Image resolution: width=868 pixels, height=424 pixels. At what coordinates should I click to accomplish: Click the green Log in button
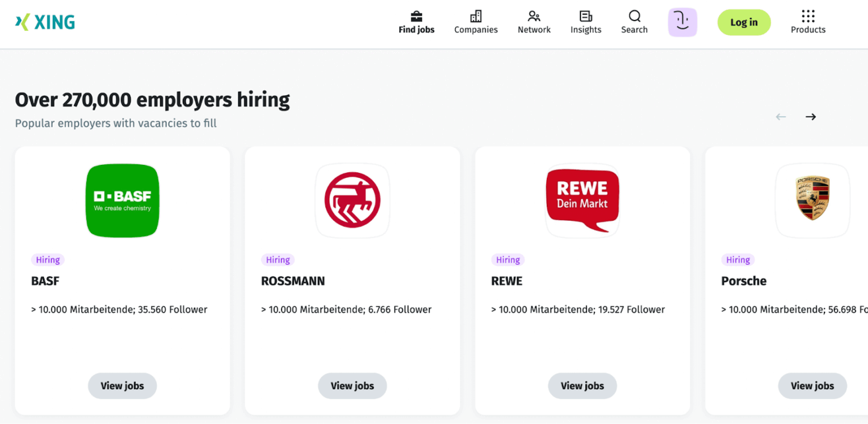pos(743,22)
